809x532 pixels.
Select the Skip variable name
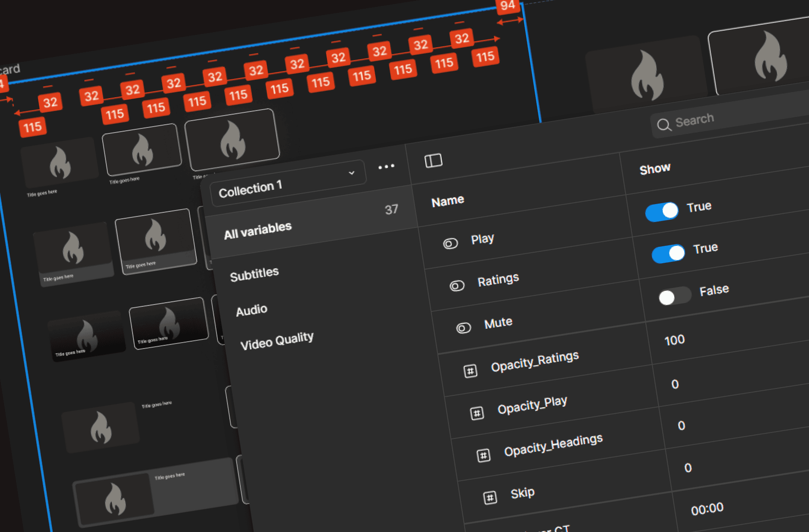[x=522, y=493]
